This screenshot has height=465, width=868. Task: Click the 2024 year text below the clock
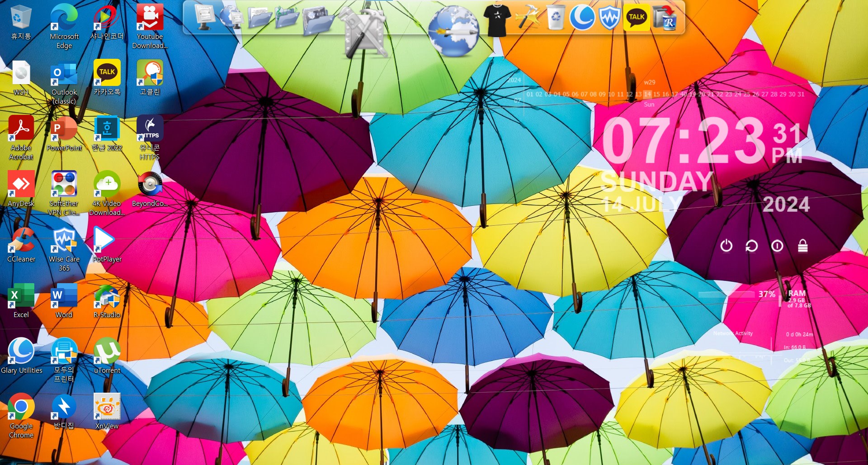pos(786,204)
